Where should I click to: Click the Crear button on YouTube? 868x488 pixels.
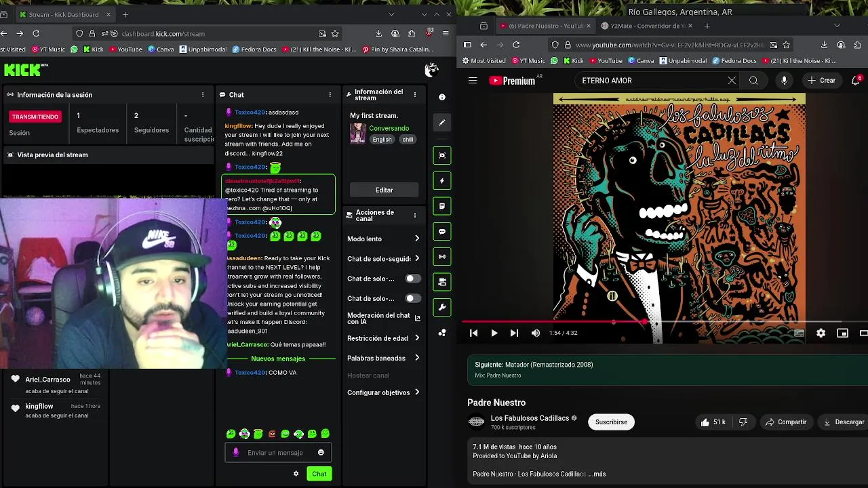pyautogui.click(x=821, y=81)
